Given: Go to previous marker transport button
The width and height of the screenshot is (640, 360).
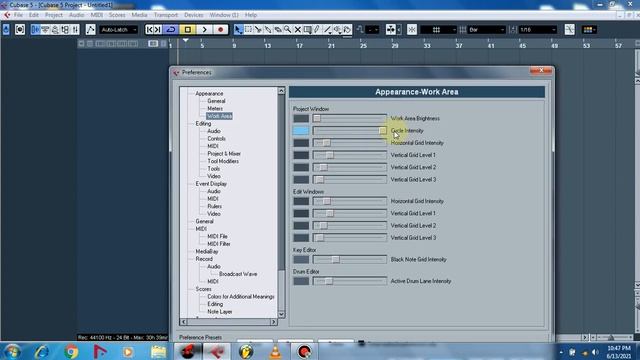Looking at the screenshot, I should pyautogui.click(x=150, y=29).
